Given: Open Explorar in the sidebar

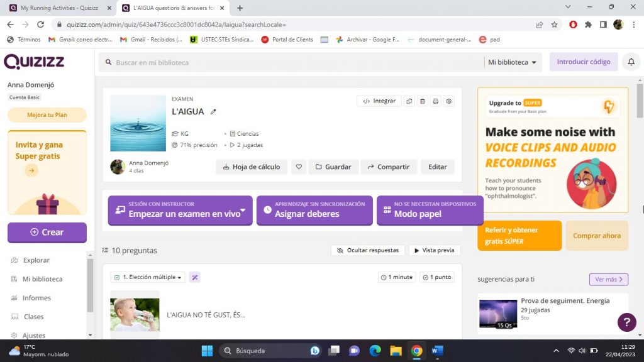Looking at the screenshot, I should click(36, 260).
